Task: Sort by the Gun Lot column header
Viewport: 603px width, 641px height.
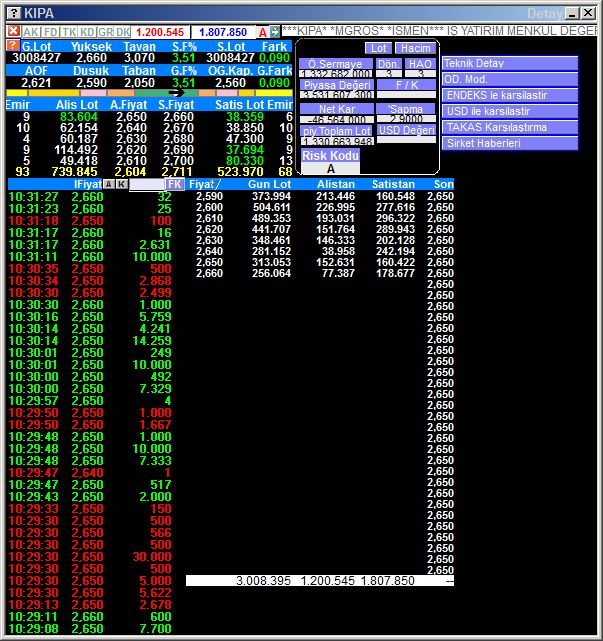Action: pos(269,185)
